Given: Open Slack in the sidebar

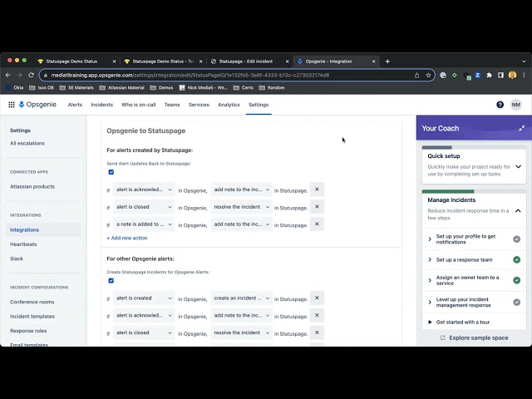Looking at the screenshot, I should 17,259.
